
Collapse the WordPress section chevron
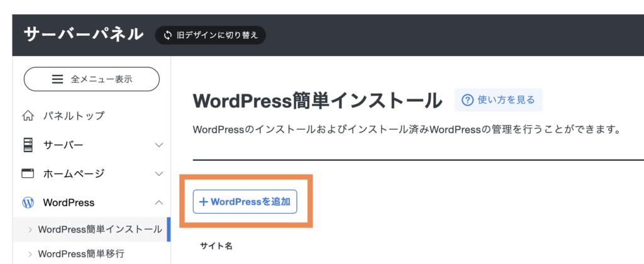tap(158, 202)
